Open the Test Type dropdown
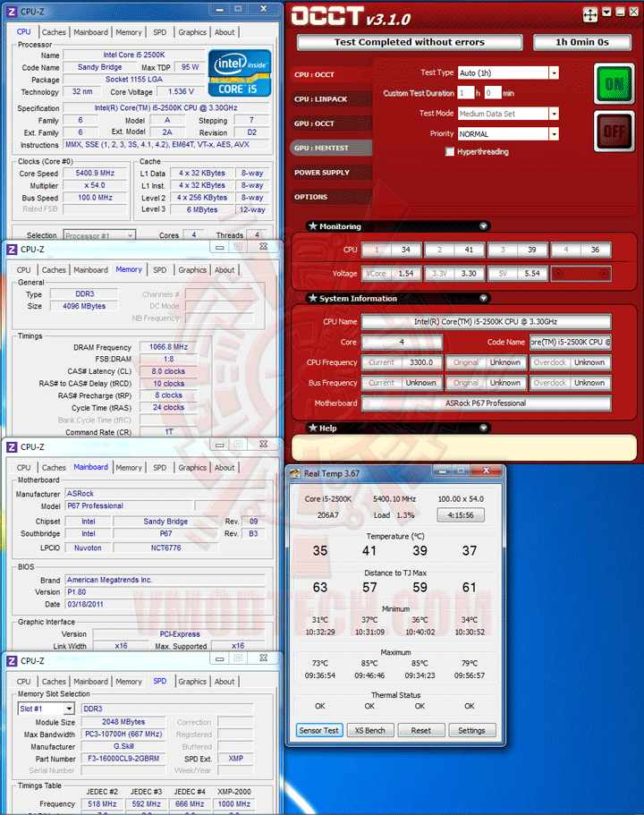 pyautogui.click(x=554, y=72)
